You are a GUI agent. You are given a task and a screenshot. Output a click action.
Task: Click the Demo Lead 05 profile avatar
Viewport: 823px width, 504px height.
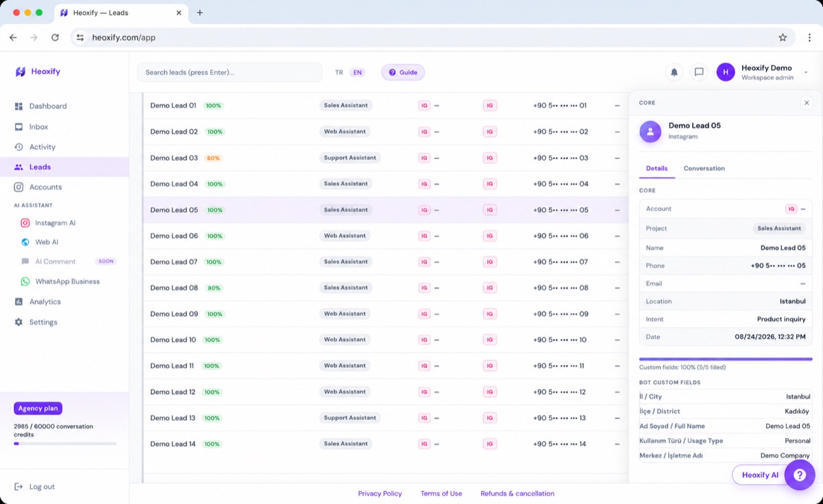click(650, 132)
